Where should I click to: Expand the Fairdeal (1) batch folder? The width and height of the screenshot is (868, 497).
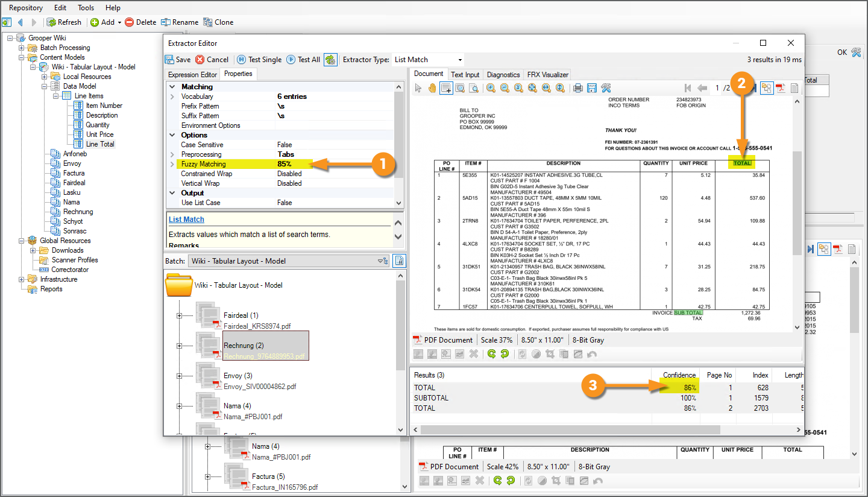(179, 315)
